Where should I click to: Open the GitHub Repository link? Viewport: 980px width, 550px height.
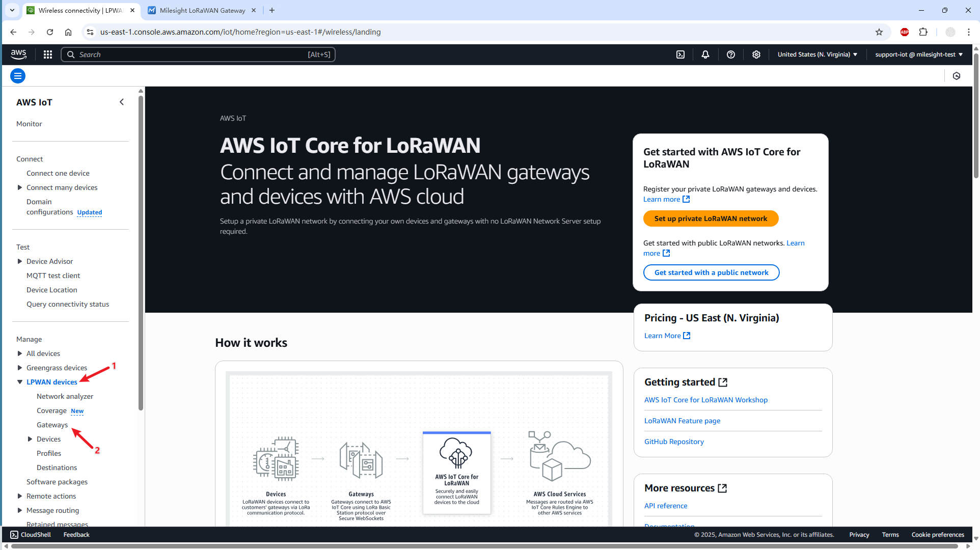tap(674, 442)
